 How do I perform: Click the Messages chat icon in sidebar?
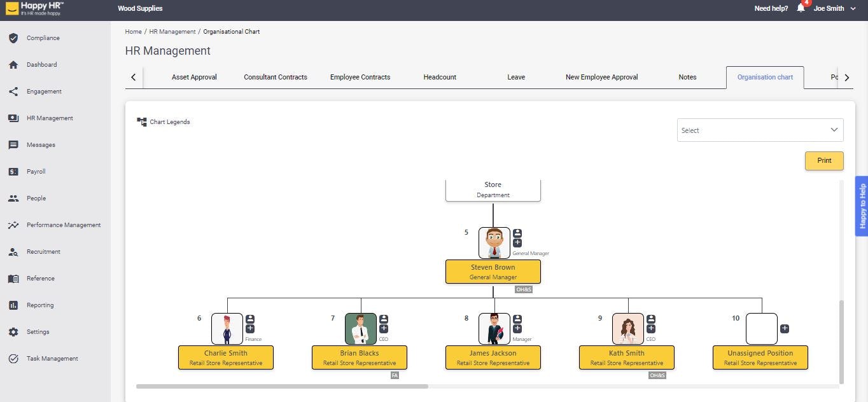tap(13, 144)
